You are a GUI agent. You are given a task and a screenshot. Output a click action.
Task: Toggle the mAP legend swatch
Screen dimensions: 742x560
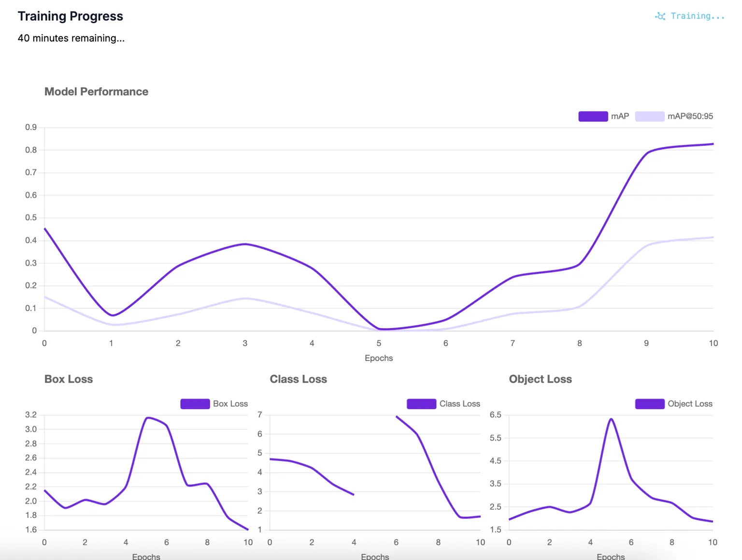tap(593, 116)
